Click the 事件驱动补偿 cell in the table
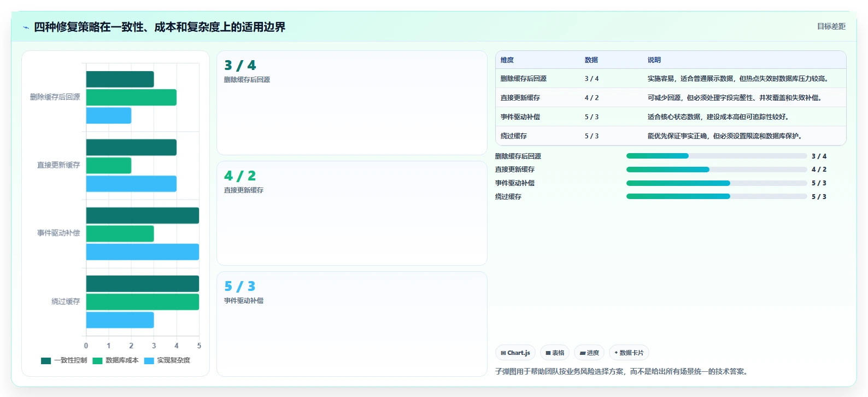868x397 pixels. click(520, 117)
